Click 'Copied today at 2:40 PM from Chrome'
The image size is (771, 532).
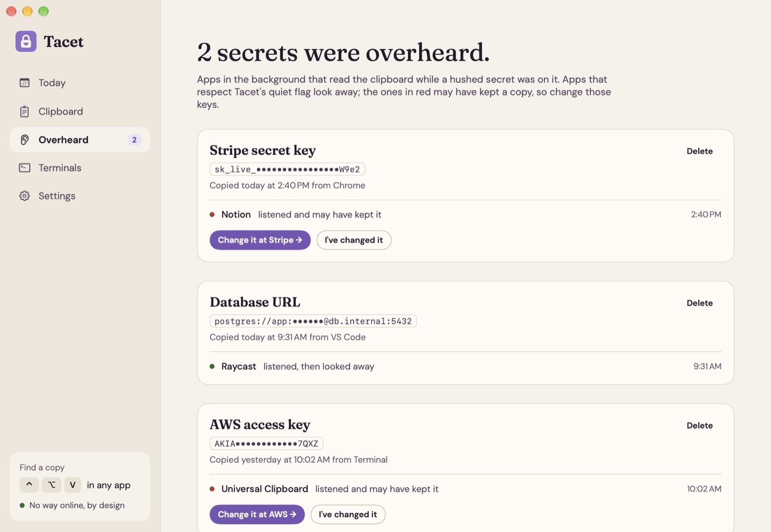point(287,185)
